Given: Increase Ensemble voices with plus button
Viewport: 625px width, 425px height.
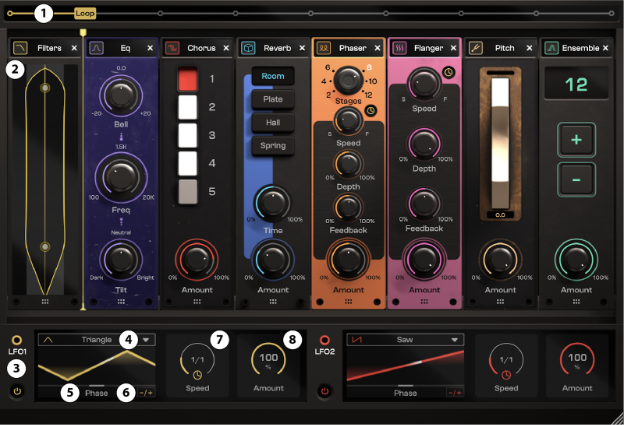Looking at the screenshot, I should pyautogui.click(x=576, y=140).
